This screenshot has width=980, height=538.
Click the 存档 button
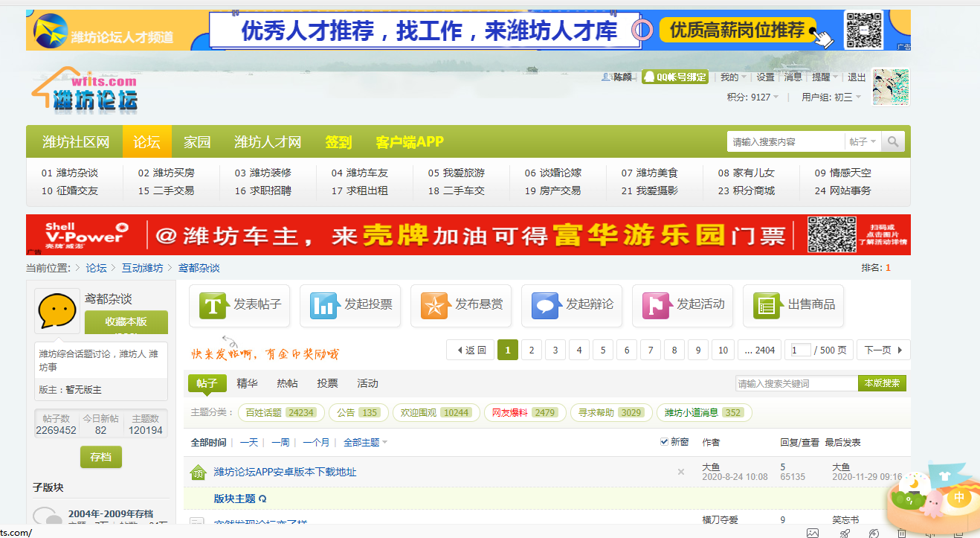[101, 457]
